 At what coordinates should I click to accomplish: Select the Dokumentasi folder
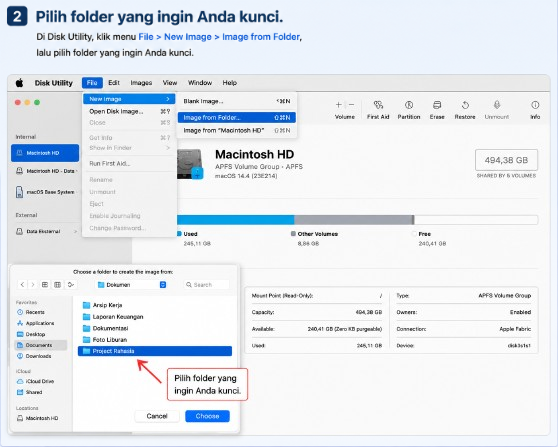pos(155,328)
